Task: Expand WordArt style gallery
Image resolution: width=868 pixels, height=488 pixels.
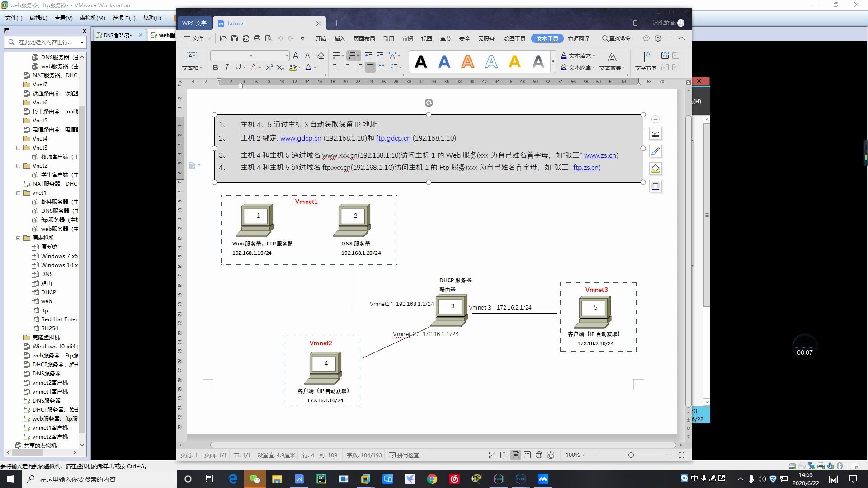Action: [553, 61]
